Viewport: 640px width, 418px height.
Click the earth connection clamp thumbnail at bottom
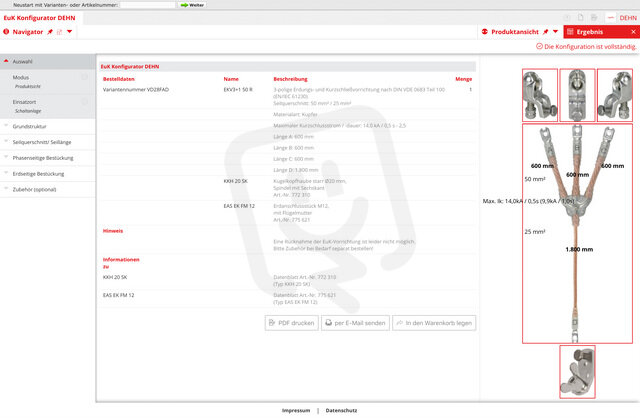(x=577, y=372)
